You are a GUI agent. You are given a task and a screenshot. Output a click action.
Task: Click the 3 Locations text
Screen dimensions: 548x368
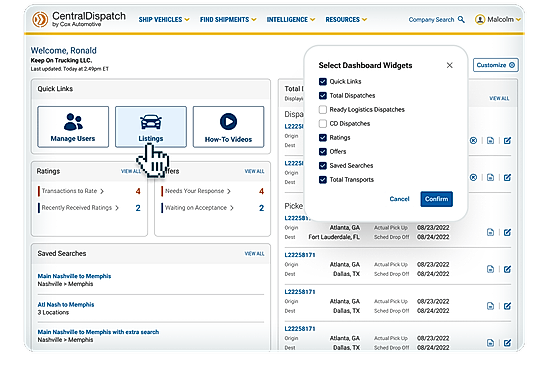[53, 312]
